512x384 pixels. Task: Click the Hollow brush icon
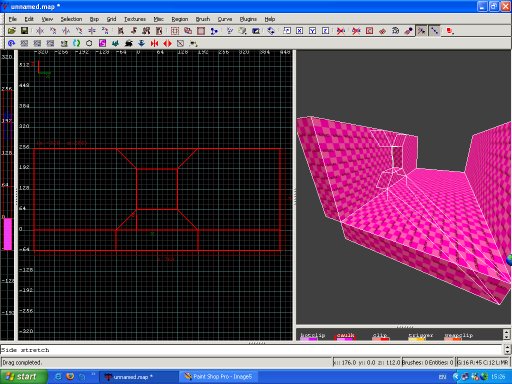201,31
